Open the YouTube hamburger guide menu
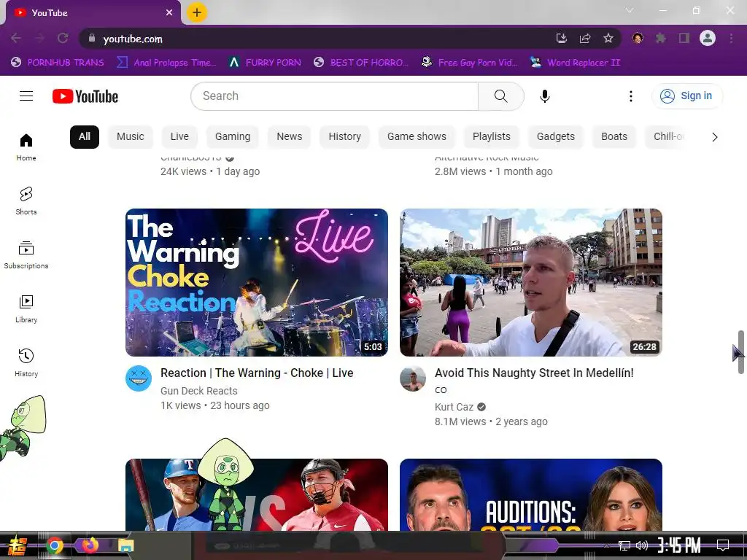 click(26, 96)
